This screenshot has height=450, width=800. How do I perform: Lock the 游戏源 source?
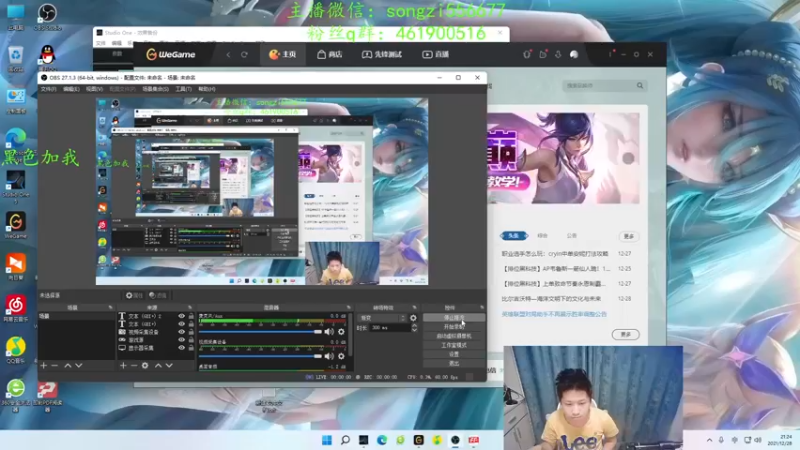(x=191, y=340)
